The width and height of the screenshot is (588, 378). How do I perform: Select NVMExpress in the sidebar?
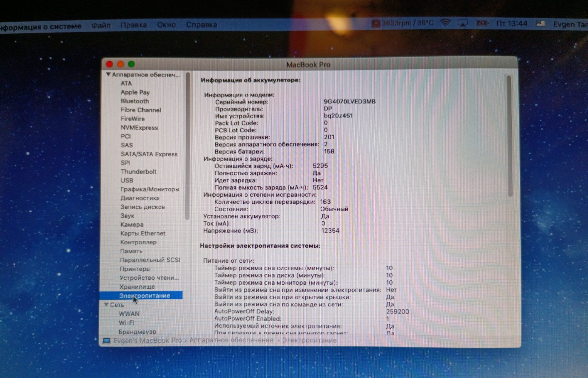point(139,128)
